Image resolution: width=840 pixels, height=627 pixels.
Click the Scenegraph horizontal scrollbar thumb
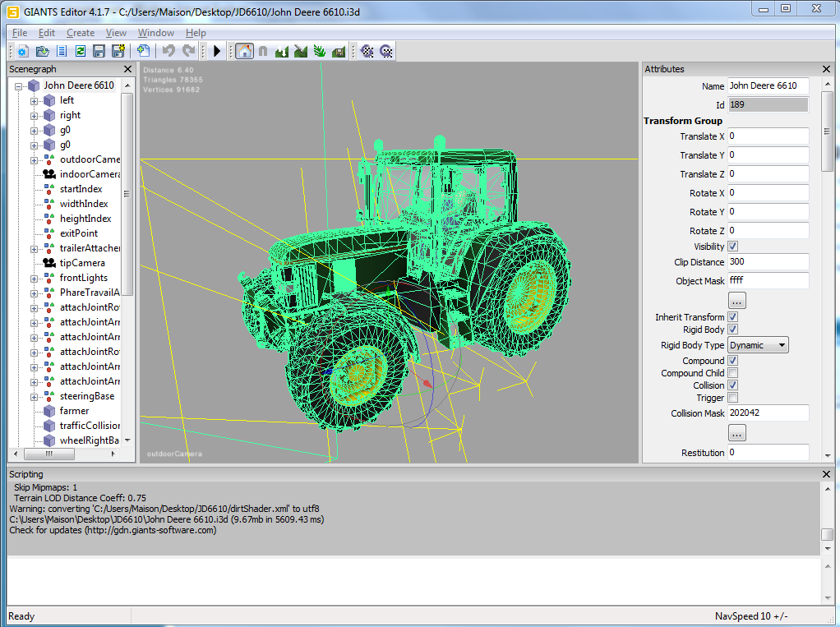pyautogui.click(x=49, y=454)
